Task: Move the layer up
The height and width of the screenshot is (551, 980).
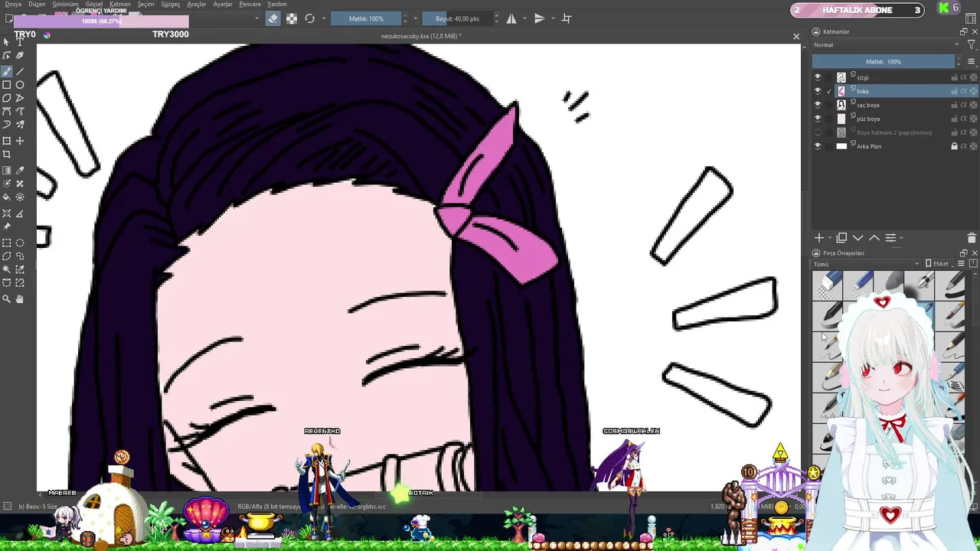Action: coord(874,238)
